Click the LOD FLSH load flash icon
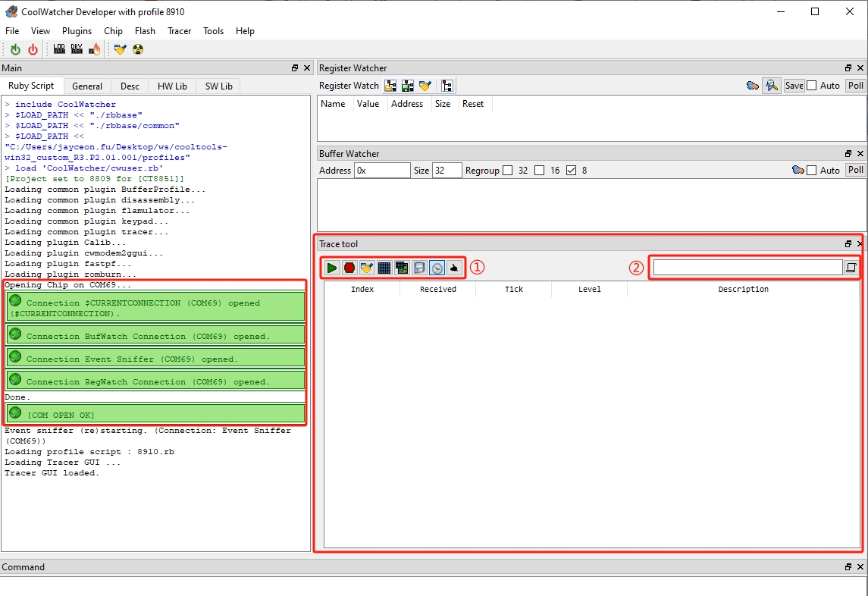Image resolution: width=868 pixels, height=596 pixels. pos(59,49)
